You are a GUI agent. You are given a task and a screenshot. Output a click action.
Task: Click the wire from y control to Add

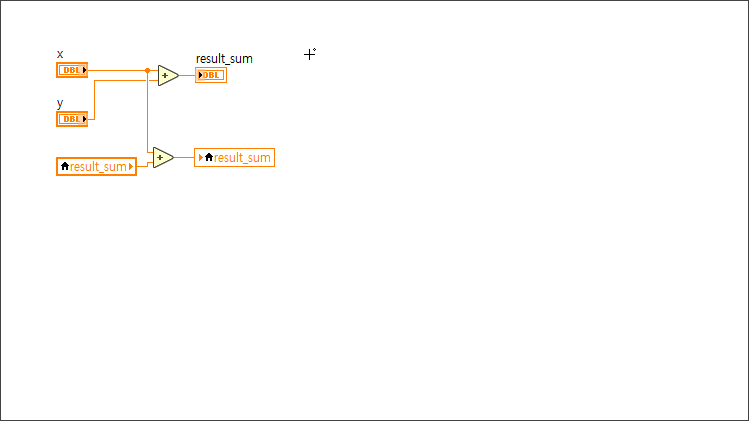[x=95, y=99]
